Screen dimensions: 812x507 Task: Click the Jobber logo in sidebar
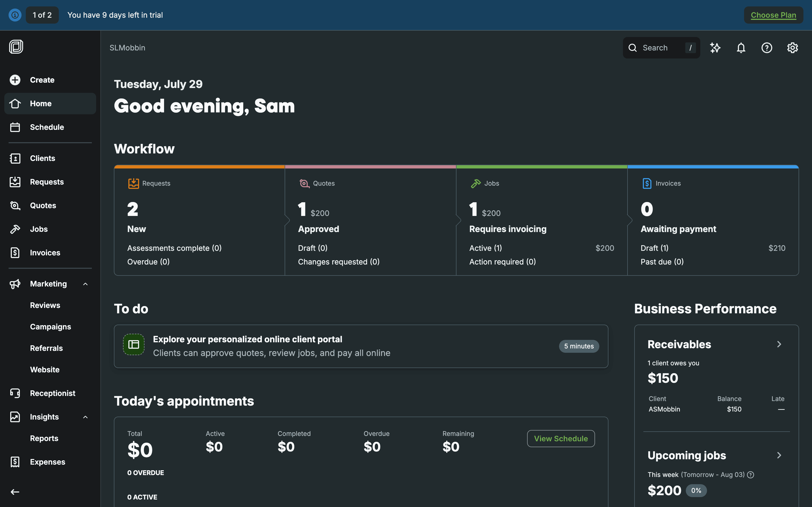16,47
